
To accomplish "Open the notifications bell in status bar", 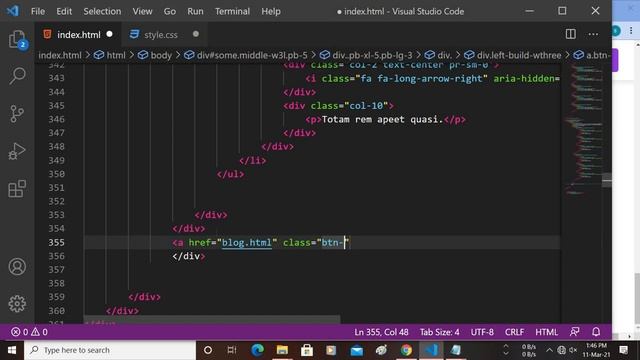I will [596, 332].
